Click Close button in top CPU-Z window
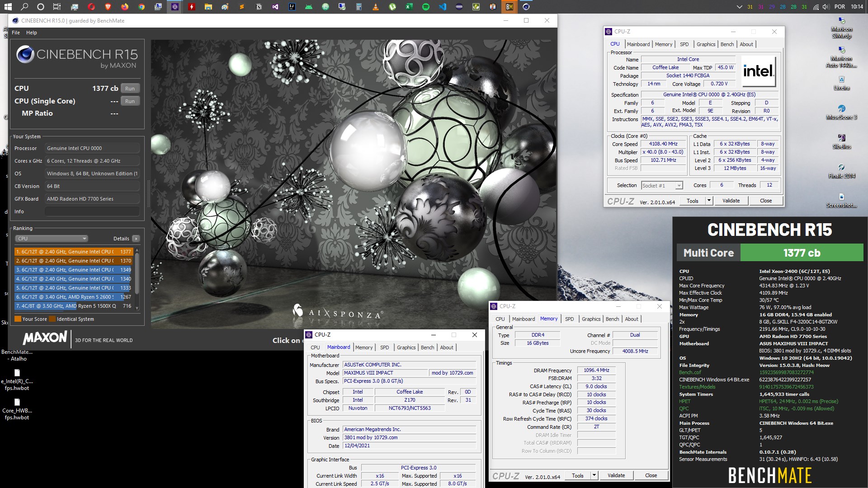 pyautogui.click(x=766, y=201)
